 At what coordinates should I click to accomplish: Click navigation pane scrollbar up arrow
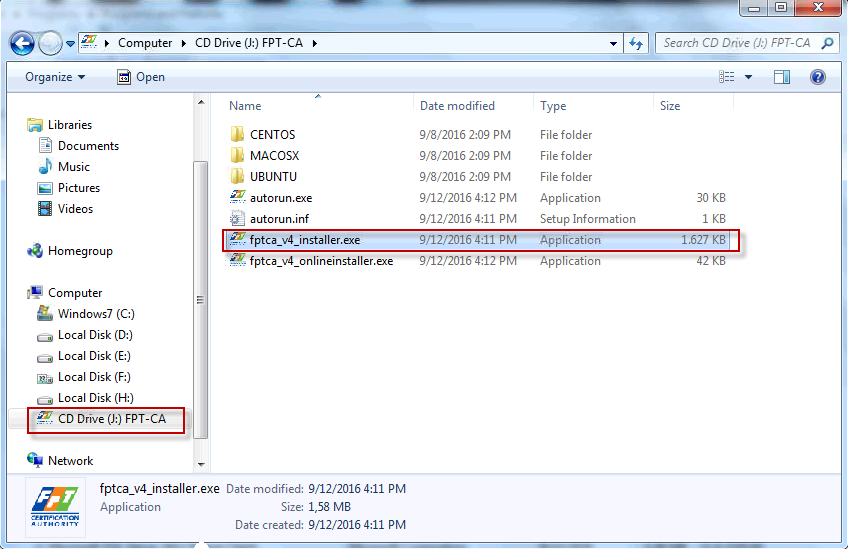201,102
